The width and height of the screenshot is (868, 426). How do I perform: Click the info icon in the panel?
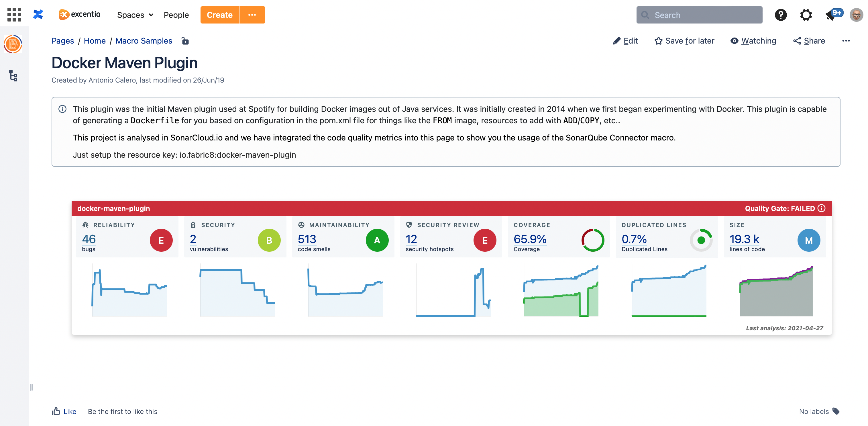pyautogui.click(x=62, y=109)
